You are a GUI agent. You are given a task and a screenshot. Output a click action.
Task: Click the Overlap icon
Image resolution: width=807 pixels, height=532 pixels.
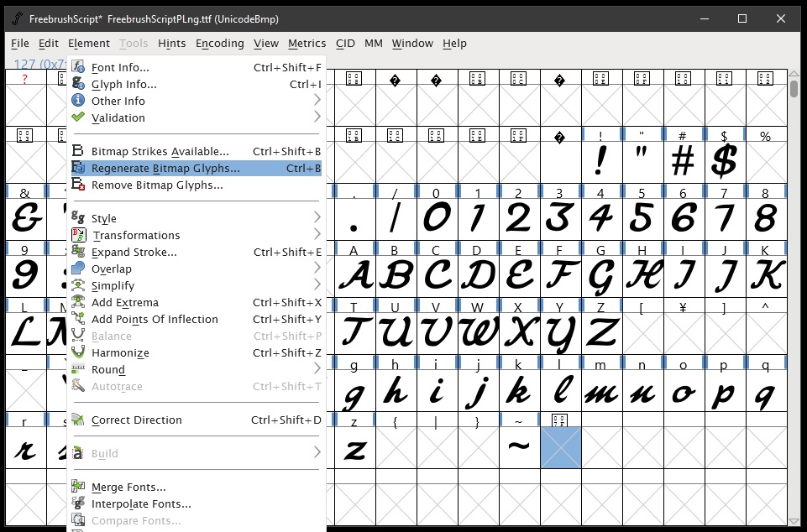click(78, 268)
